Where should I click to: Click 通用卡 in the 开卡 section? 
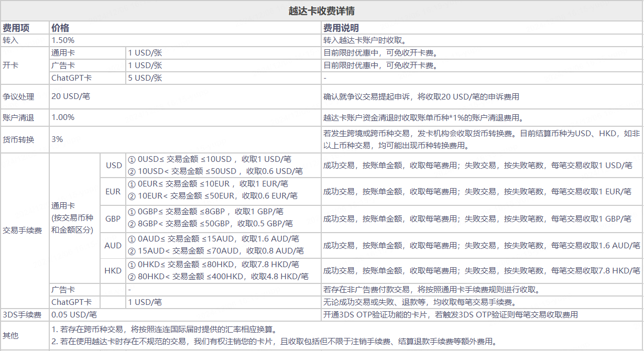point(63,53)
